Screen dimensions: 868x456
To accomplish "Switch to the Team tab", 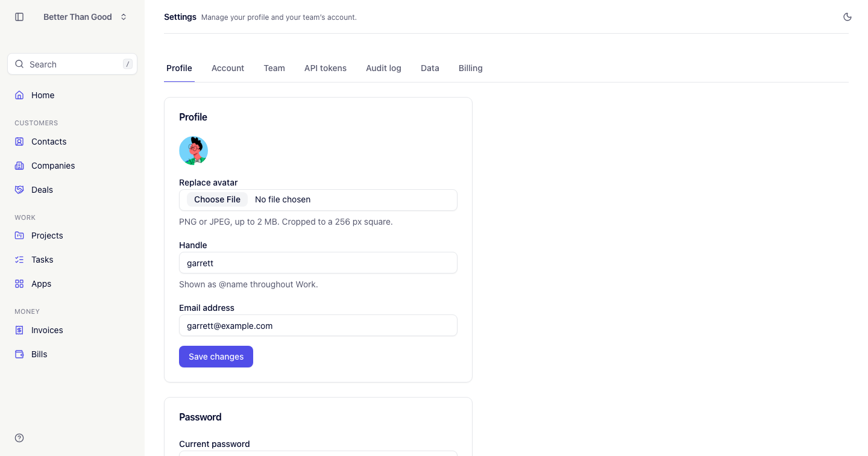I will (x=274, y=68).
